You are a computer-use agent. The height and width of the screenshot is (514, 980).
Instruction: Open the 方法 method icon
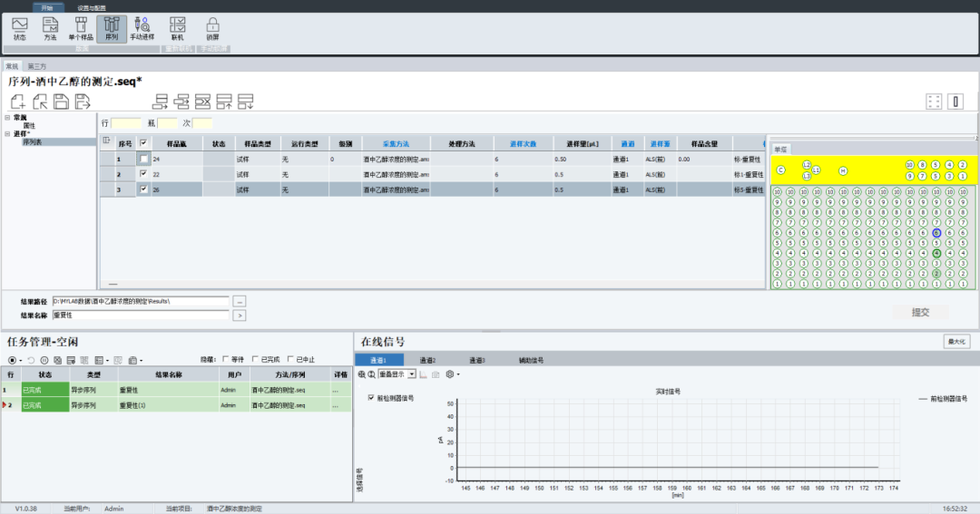click(50, 29)
